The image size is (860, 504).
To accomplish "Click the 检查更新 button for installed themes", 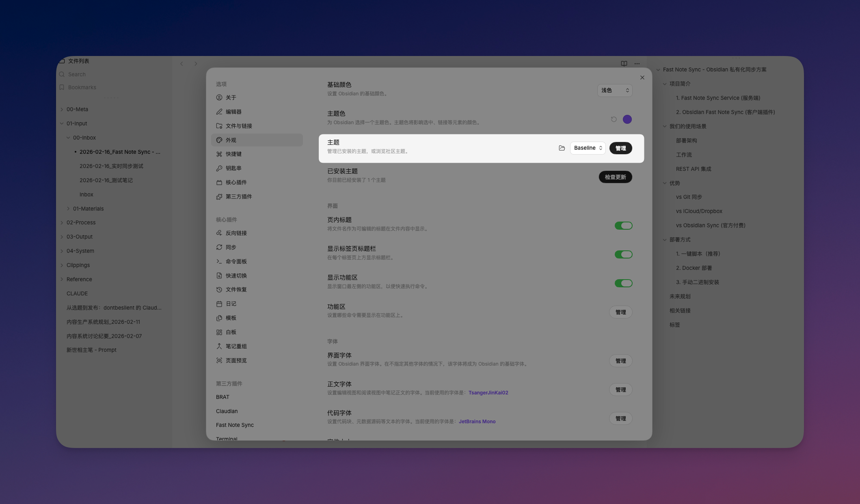I will click(615, 177).
